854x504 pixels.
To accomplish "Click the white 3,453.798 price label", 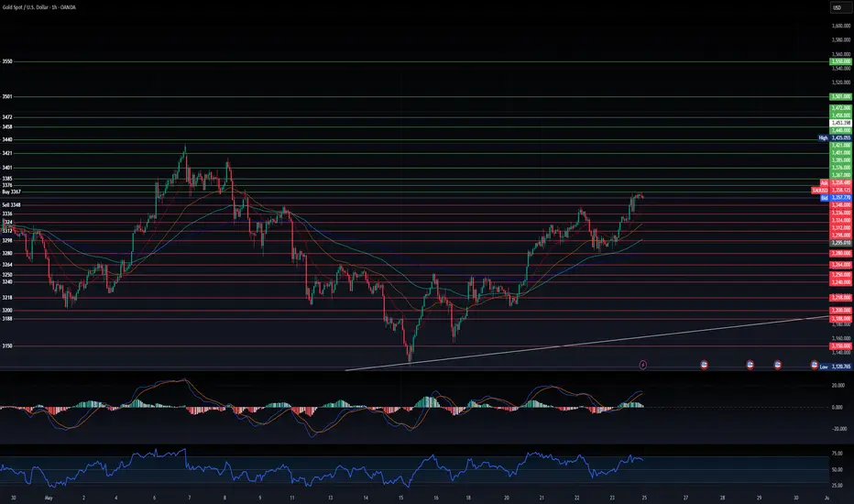I will click(x=840, y=123).
